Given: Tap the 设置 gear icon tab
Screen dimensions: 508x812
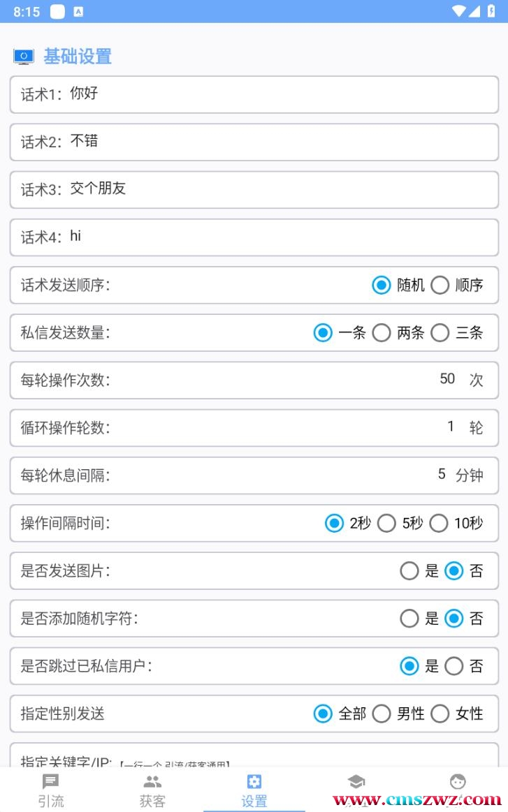Looking at the screenshot, I should click(254, 782).
